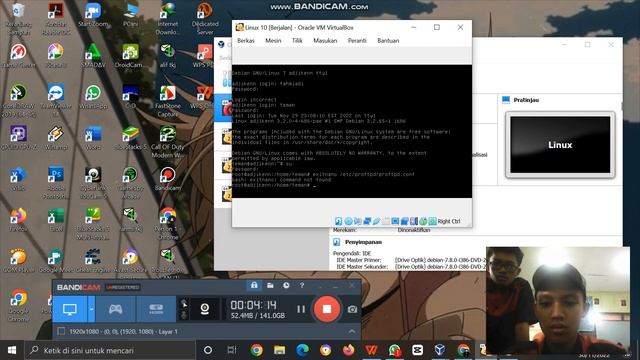Open WhatsApp from the taskbar

click(395, 350)
